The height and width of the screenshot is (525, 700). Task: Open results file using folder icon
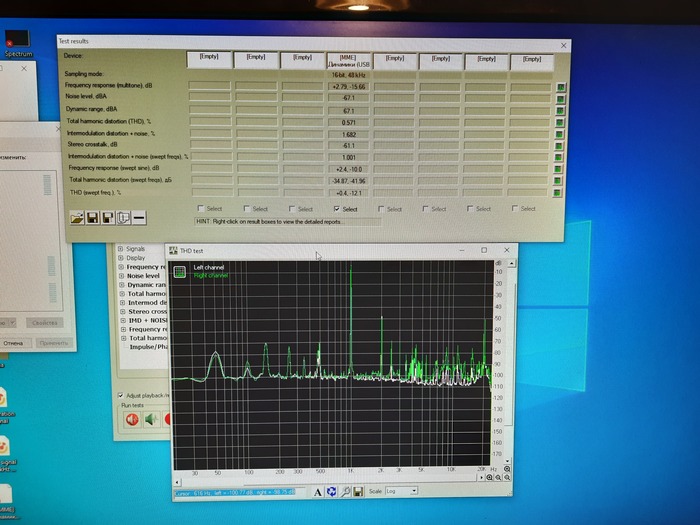77,218
